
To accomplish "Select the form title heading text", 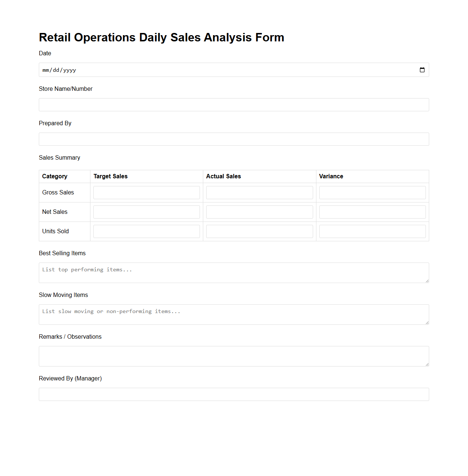I will click(161, 37).
